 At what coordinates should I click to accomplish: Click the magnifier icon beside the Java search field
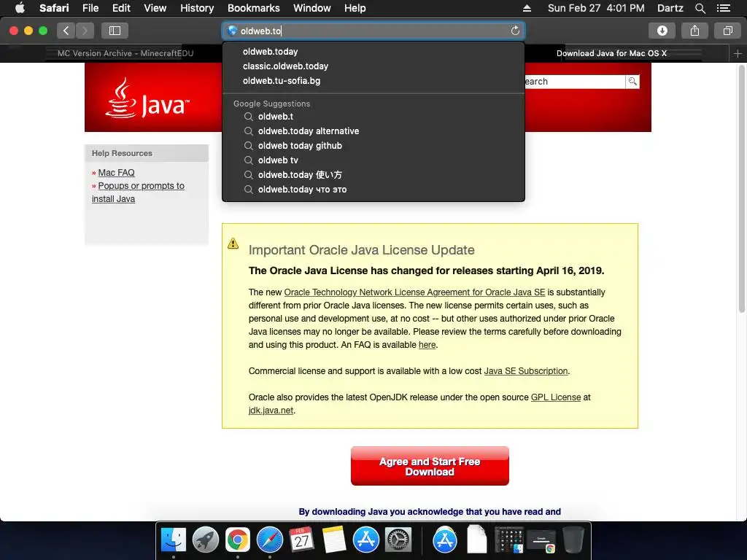click(632, 82)
